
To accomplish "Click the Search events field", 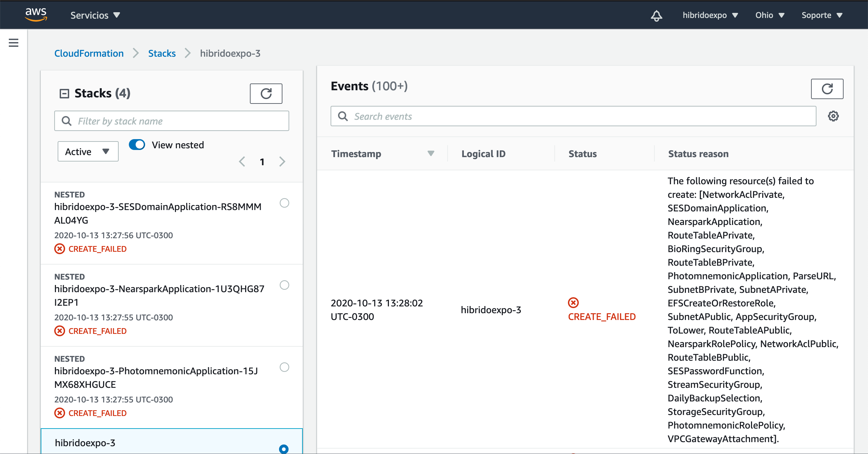I will pyautogui.click(x=573, y=116).
